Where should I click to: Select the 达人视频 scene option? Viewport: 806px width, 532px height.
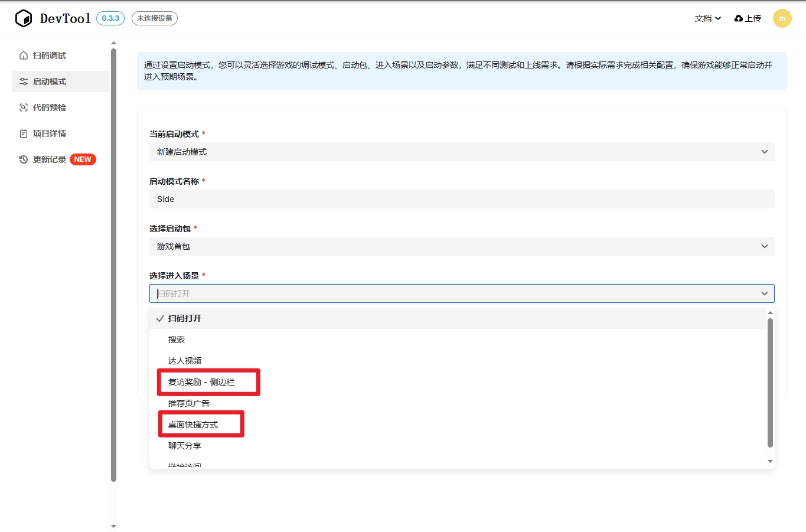coord(458,361)
